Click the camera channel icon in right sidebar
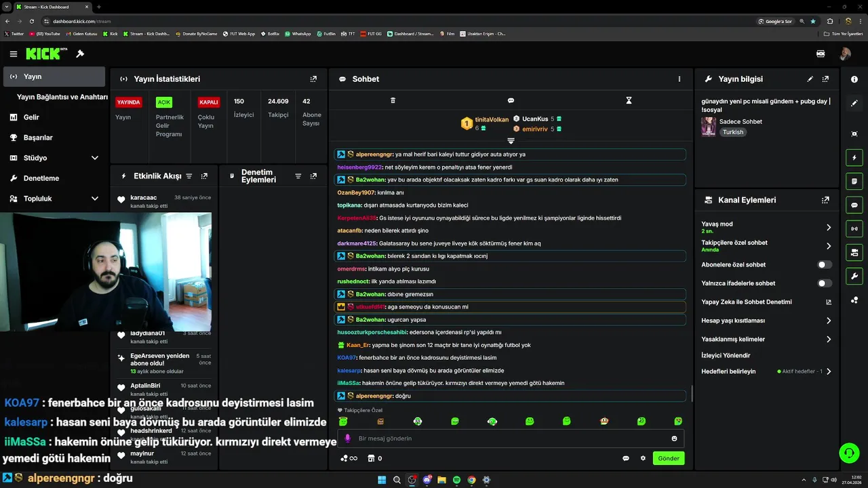The image size is (868, 488). [x=854, y=253]
